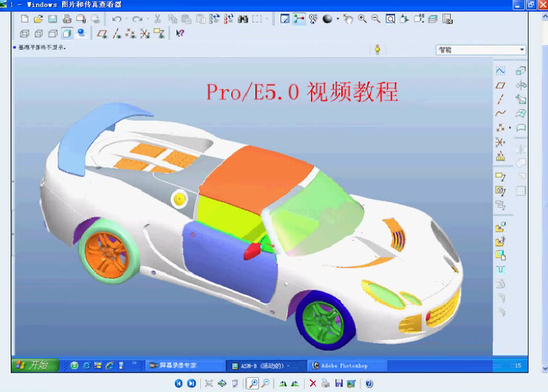The height and width of the screenshot is (392, 548).
Task: Click the Saved Views list icon
Action: pyautogui.click(x=419, y=18)
